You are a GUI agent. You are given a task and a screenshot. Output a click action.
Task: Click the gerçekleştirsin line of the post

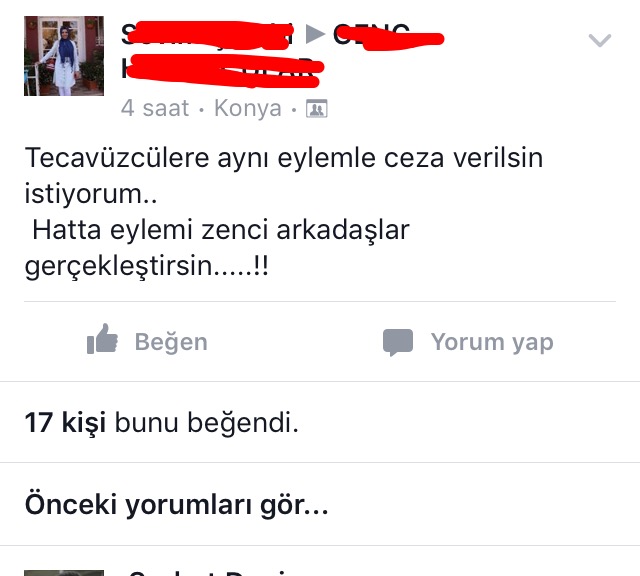pyautogui.click(x=147, y=266)
